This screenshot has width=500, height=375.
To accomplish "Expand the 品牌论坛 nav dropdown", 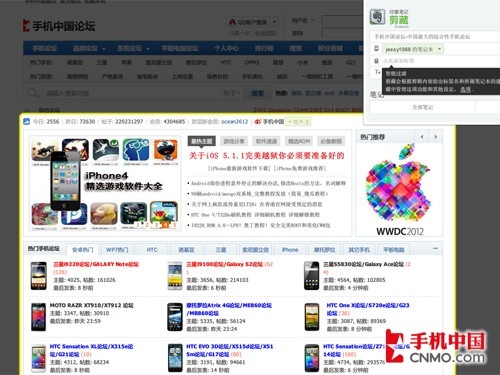I will (x=104, y=49).
